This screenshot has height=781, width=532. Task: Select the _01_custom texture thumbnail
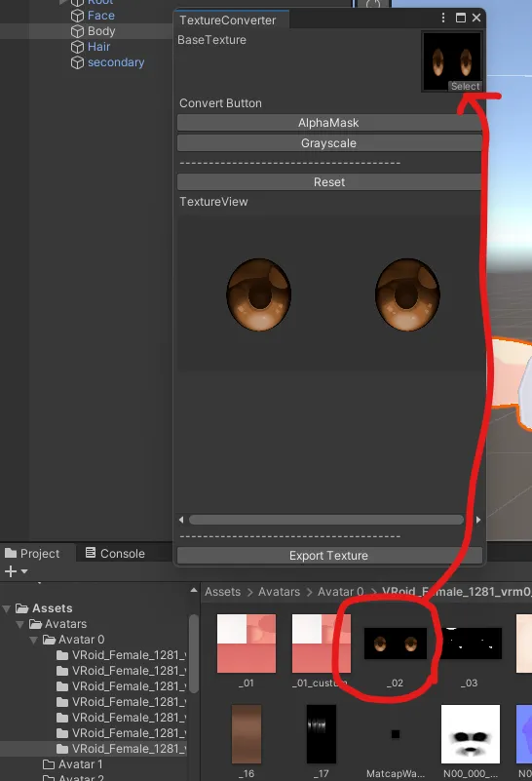[x=321, y=644]
